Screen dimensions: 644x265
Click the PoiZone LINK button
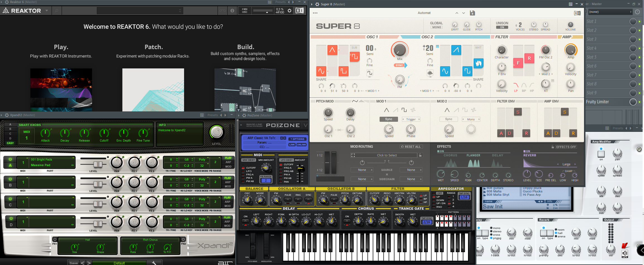292,145
